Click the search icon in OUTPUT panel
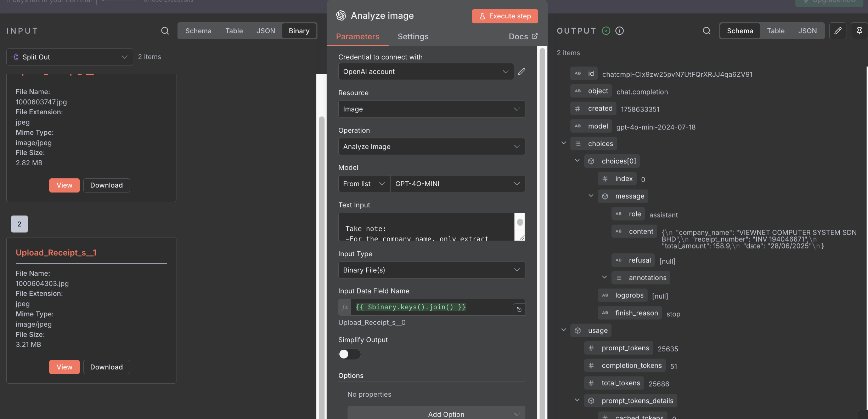The image size is (868, 419). click(706, 31)
